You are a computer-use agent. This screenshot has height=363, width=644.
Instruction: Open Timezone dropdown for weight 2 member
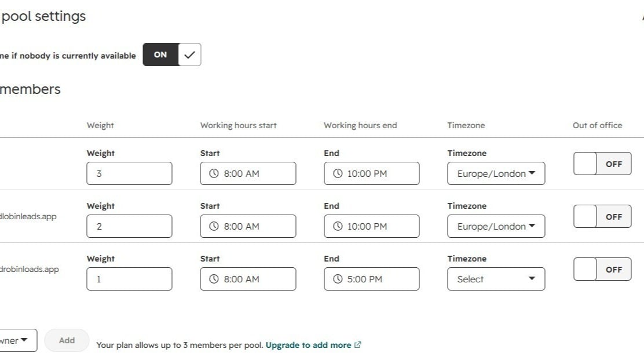point(496,226)
